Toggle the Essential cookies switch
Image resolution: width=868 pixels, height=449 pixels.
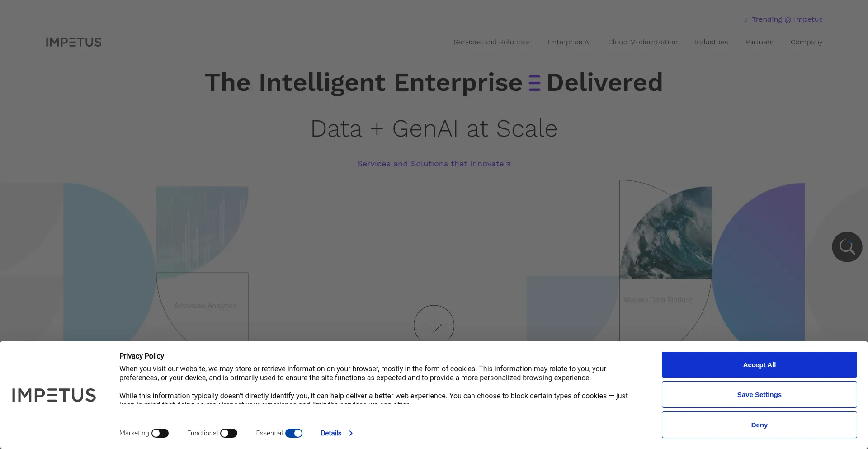point(294,433)
